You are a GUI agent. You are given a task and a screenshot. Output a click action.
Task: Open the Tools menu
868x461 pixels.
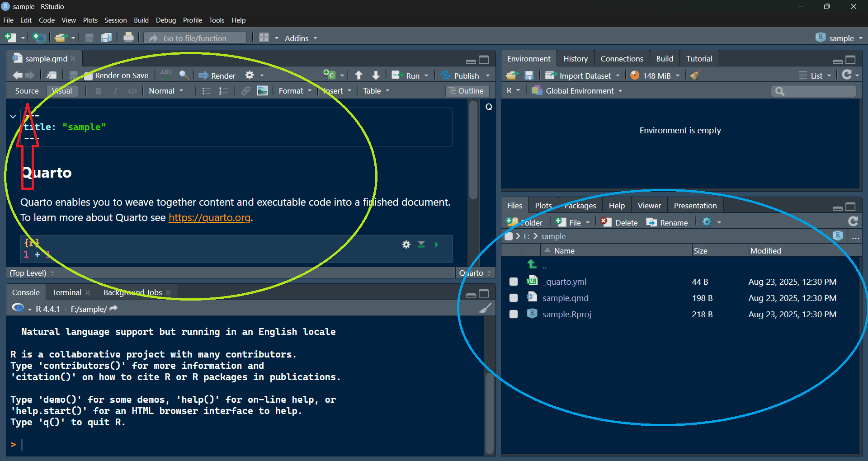coord(217,20)
